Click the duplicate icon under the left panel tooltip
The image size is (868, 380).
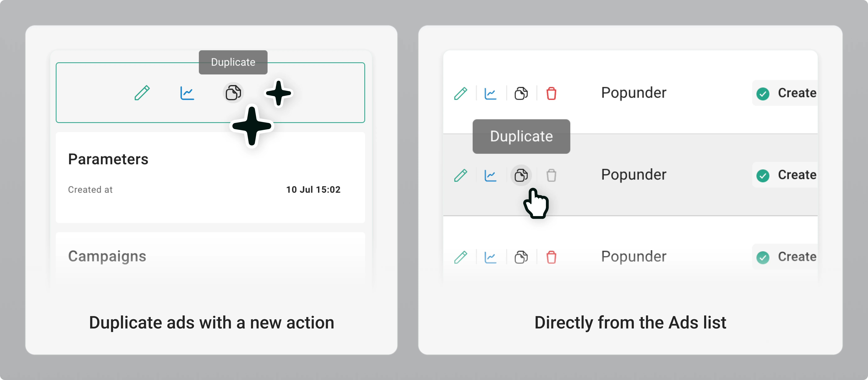pos(233,93)
